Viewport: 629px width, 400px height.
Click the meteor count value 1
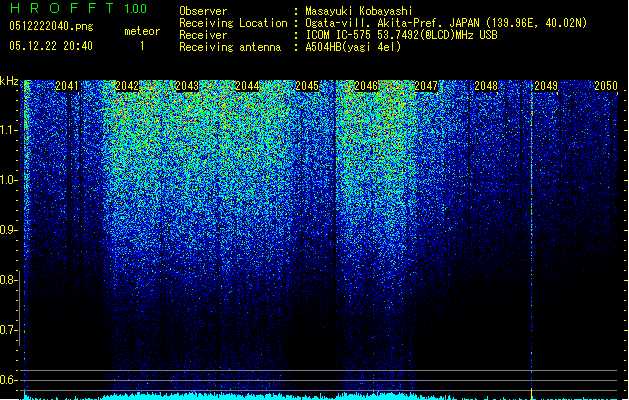pyautogui.click(x=142, y=46)
